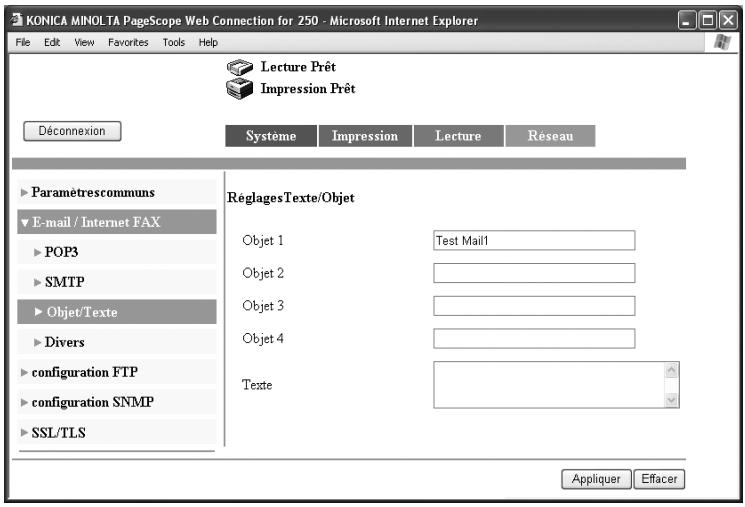This screenshot has height=507, width=745.
Task: Click inside the Texte text area
Action: pyautogui.click(x=549, y=385)
